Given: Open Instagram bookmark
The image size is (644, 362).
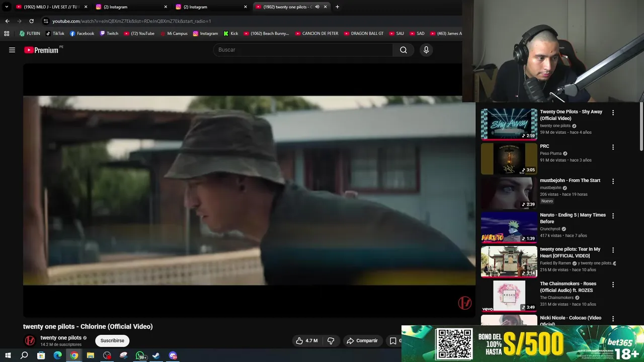Looking at the screenshot, I should pyautogui.click(x=205, y=34).
